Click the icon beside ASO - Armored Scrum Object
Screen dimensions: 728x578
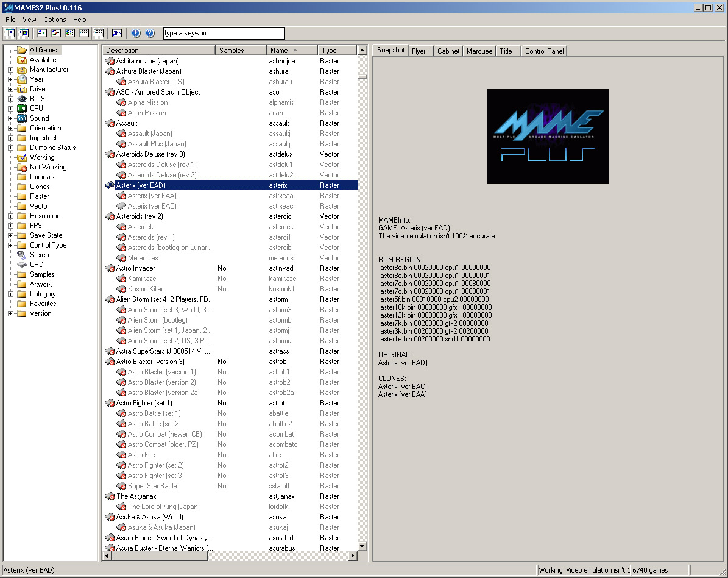tap(110, 92)
